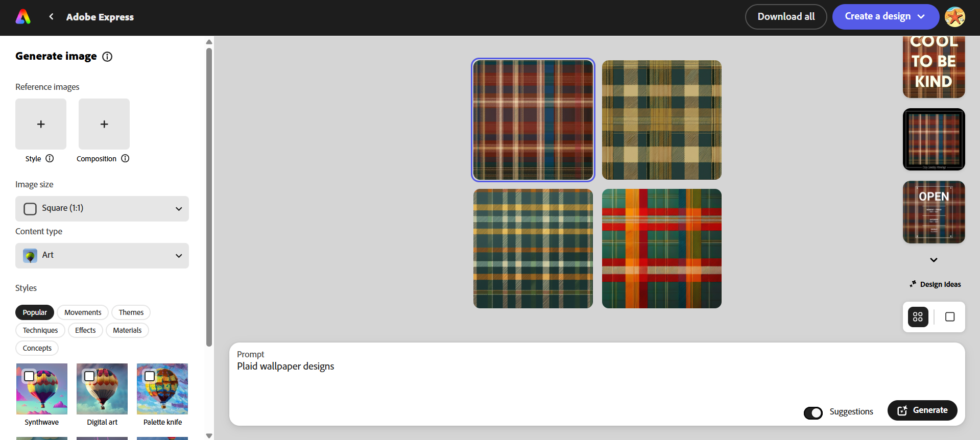Image resolution: width=980 pixels, height=440 pixels.
Task: Choose the Synthwave balloon style thumbnail
Action: coord(42,389)
